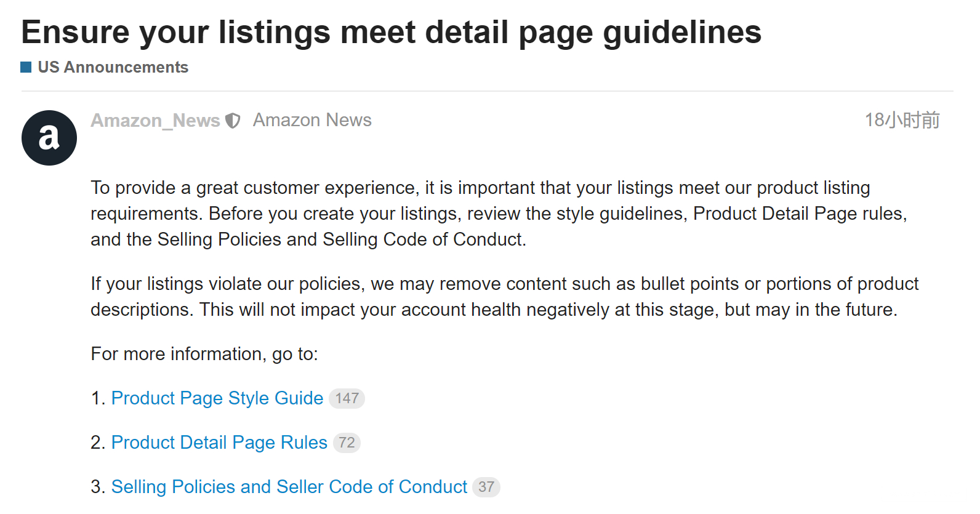
Task: Click the 'For more information, go to:' line
Action: [x=204, y=354]
